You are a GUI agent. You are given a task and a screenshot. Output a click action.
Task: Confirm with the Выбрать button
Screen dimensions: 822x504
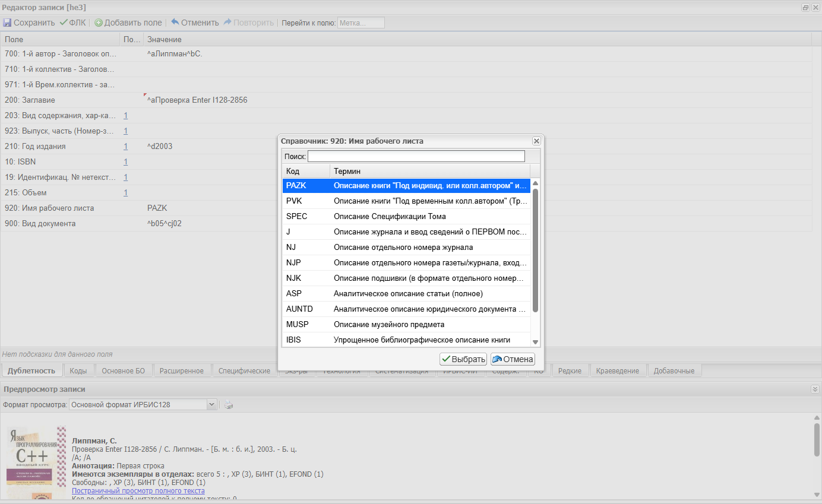pos(463,359)
